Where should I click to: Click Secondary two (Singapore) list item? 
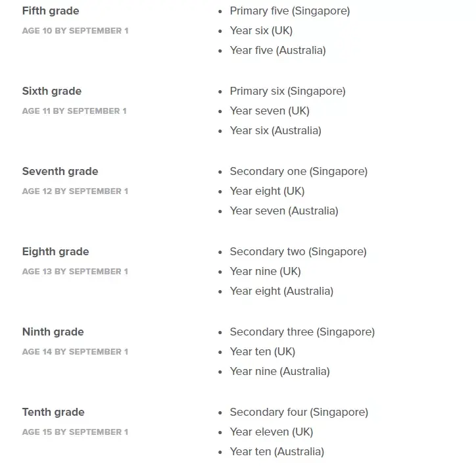[x=298, y=251]
